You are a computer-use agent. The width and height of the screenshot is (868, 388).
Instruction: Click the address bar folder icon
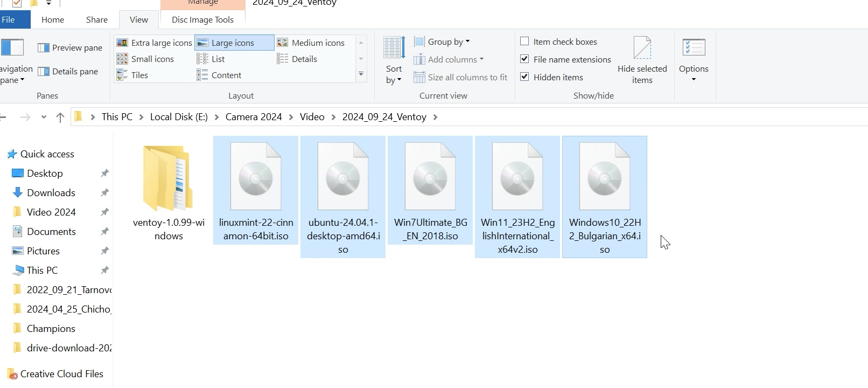[79, 117]
